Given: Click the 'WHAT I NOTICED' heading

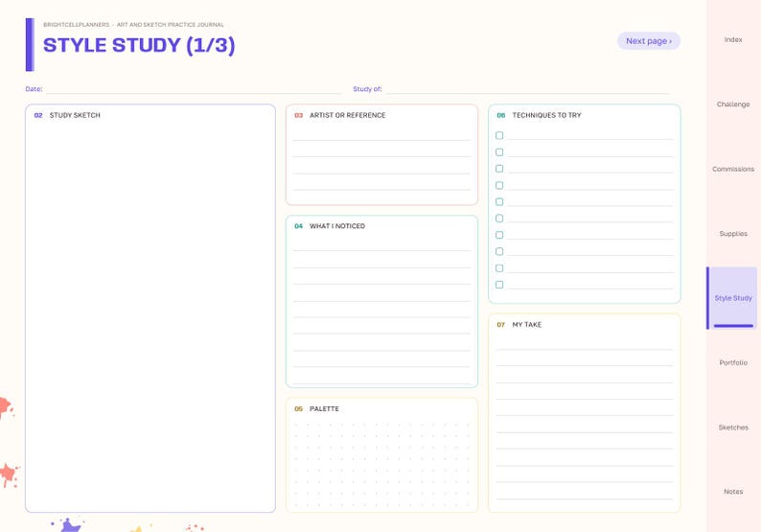Looking at the screenshot, I should (x=337, y=226).
